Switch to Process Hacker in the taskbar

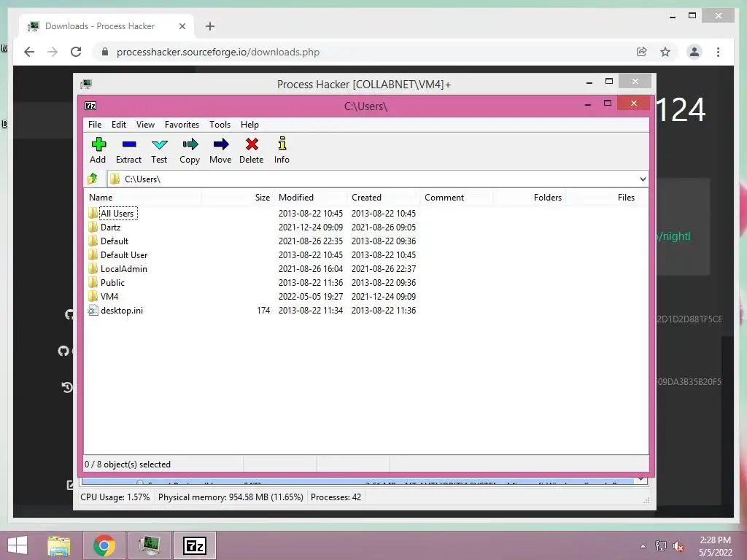149,545
